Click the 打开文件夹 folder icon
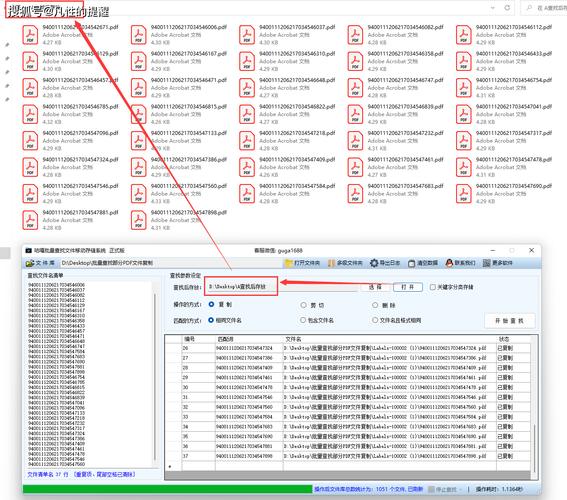This screenshot has height=500, width=567. [289, 263]
